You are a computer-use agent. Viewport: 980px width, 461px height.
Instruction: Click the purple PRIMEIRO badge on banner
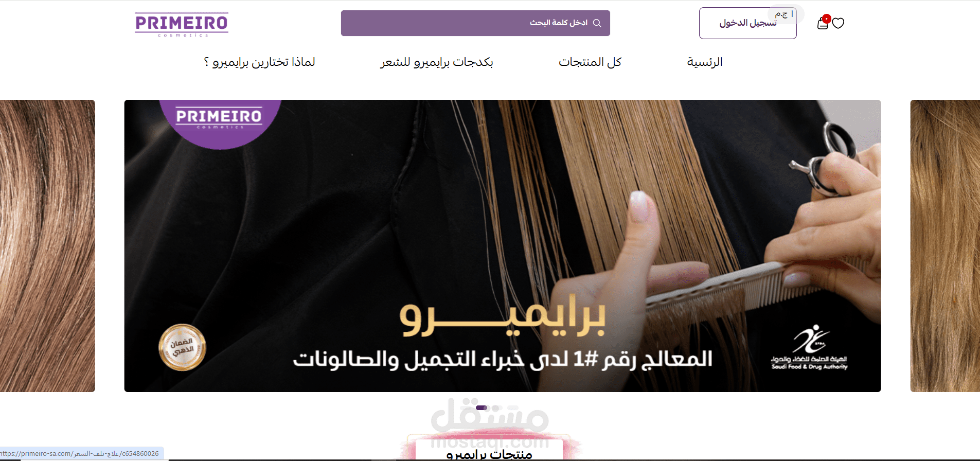point(220,122)
